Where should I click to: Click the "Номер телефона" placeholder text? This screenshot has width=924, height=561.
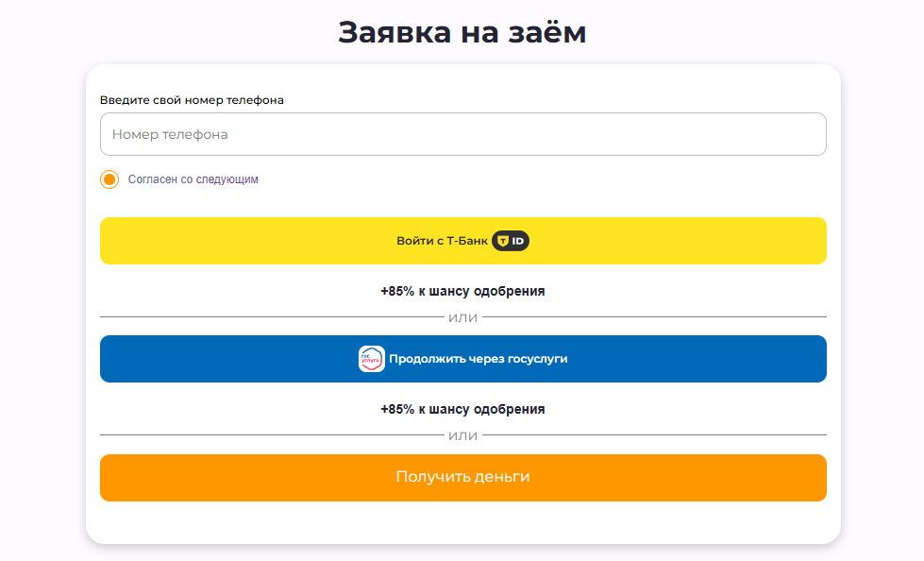pyautogui.click(x=170, y=134)
